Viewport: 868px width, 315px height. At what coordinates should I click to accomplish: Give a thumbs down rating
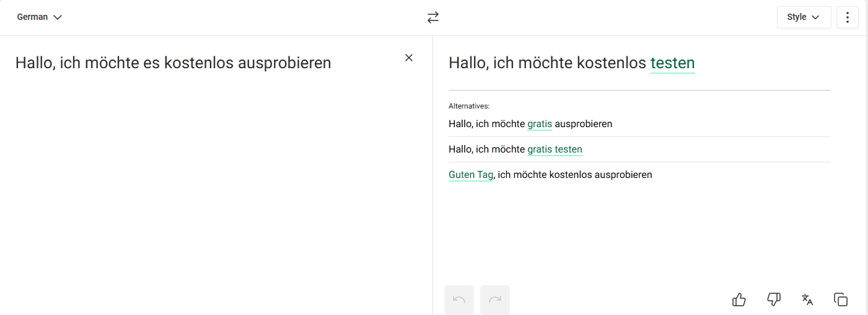click(774, 300)
